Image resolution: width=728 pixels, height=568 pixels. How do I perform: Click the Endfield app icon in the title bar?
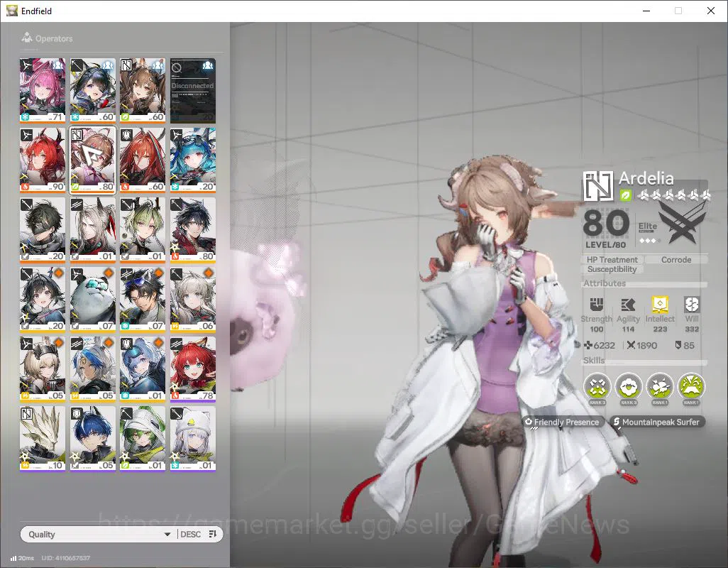coord(11,11)
